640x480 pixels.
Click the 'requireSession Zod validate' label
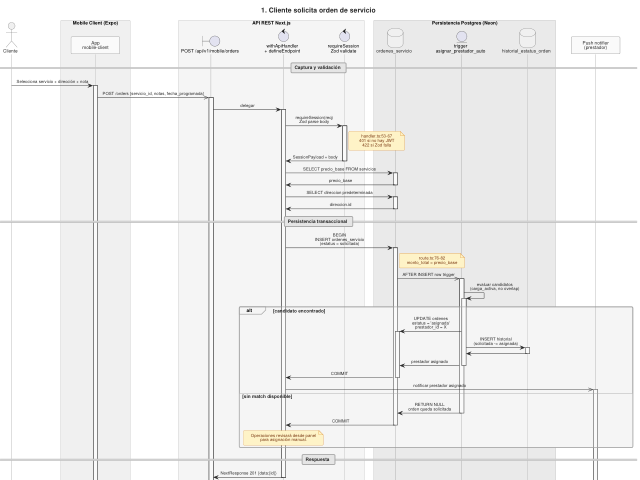click(x=343, y=49)
